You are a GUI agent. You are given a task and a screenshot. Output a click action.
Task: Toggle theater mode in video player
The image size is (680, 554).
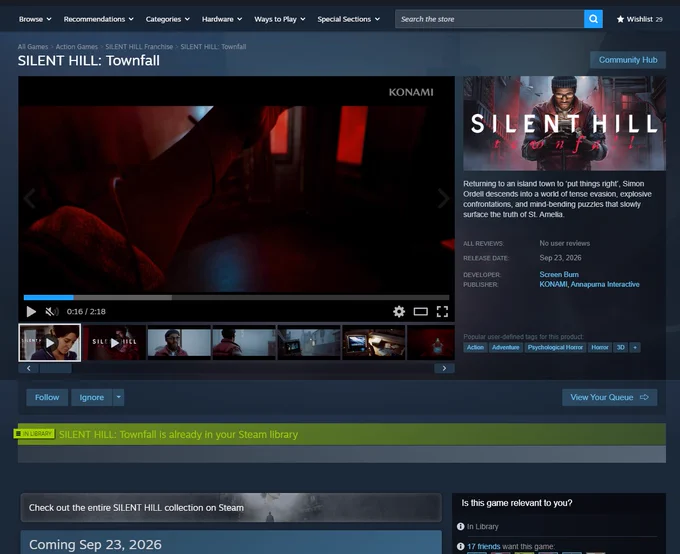(421, 311)
